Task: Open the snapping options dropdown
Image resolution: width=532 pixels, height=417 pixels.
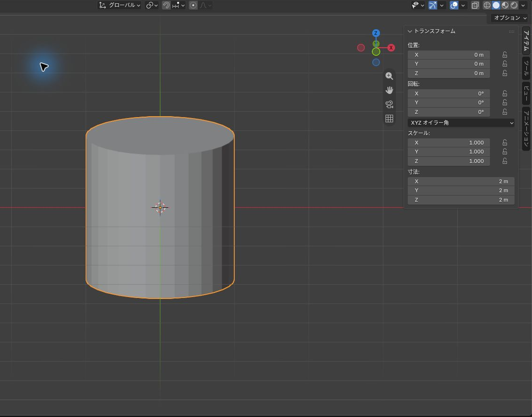Action: (179, 5)
